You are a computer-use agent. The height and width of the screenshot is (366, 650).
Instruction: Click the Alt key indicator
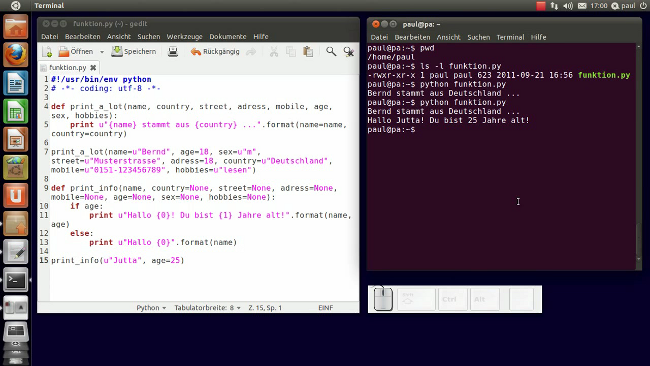click(485, 299)
